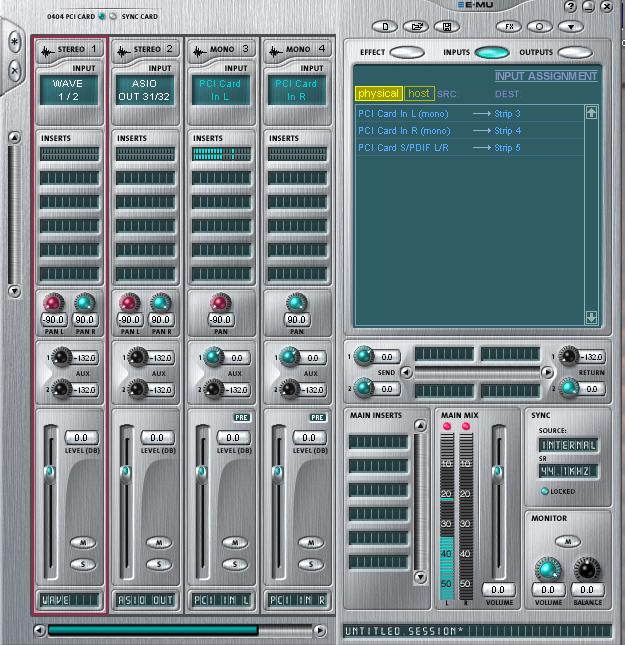
Task: Click the Open Session folder icon
Action: coord(418,26)
